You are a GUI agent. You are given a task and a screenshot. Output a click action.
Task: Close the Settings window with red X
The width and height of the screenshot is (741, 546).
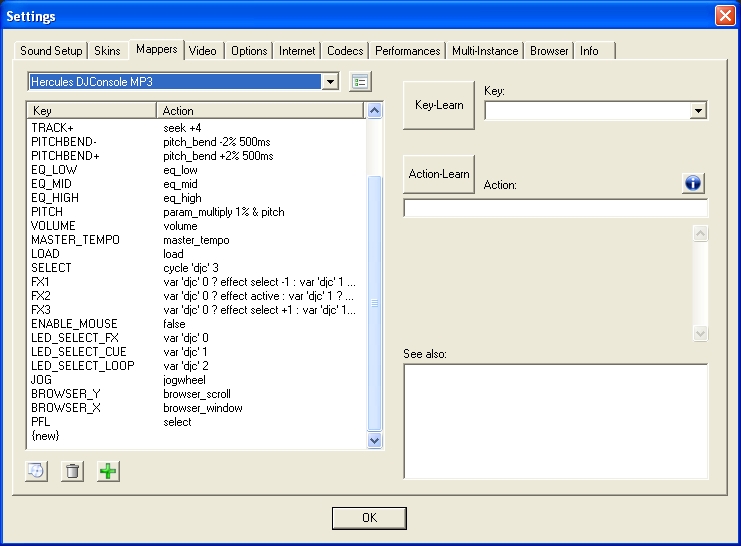click(x=725, y=16)
